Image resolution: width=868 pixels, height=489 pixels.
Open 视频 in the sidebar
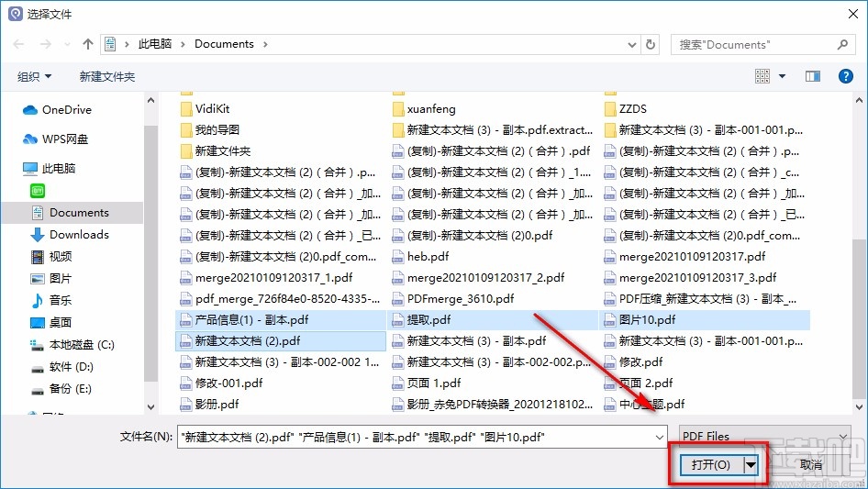tap(51, 256)
